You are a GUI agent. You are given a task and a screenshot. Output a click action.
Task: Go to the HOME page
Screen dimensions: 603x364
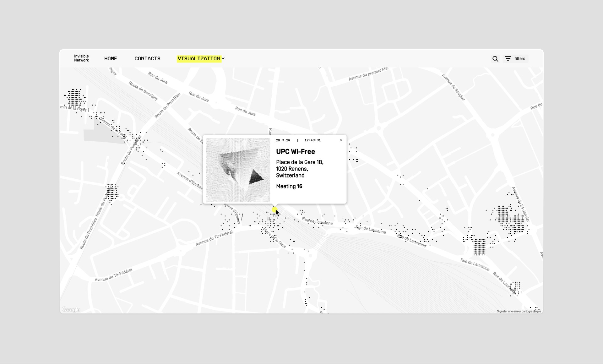111,59
